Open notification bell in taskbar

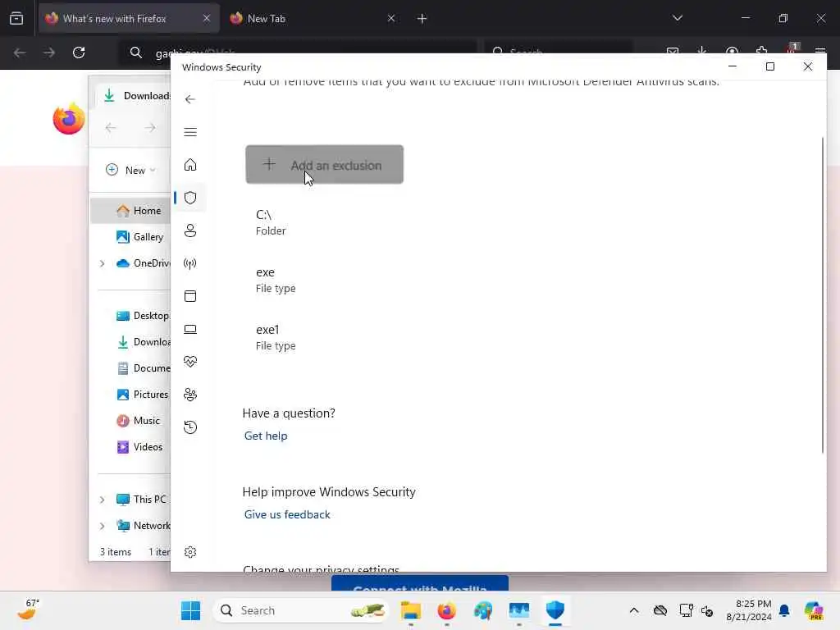pyautogui.click(x=784, y=610)
